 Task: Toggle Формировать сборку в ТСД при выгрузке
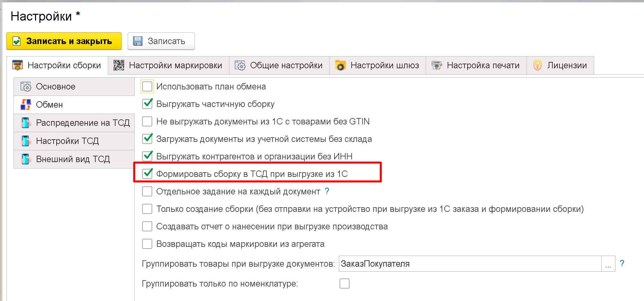[x=147, y=174]
